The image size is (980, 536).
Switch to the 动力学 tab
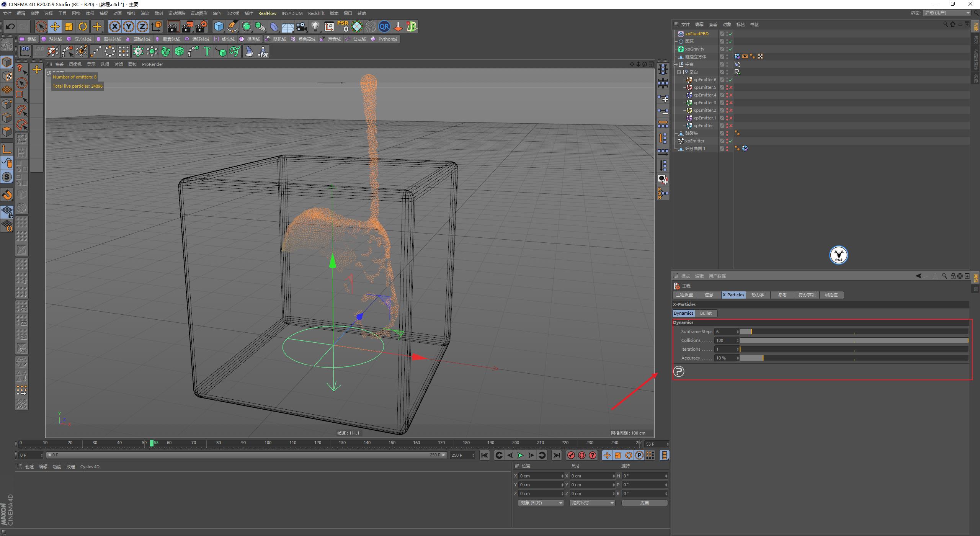pos(758,295)
